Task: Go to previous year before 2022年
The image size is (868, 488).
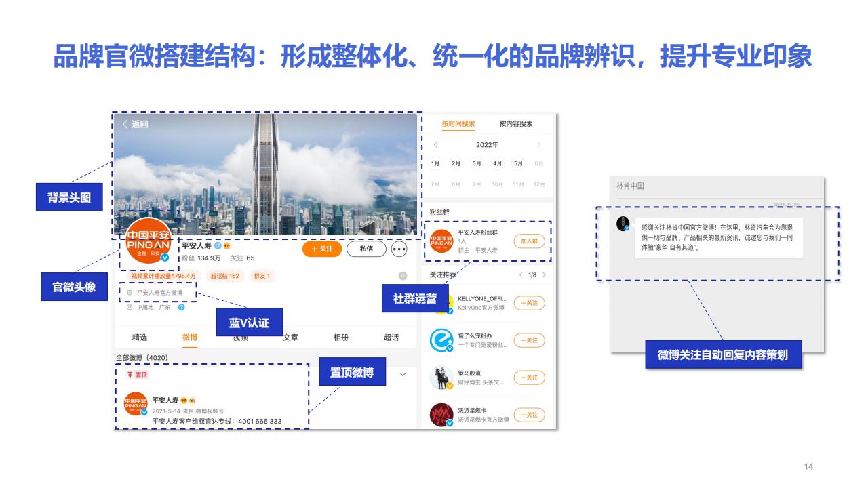Action: [x=435, y=145]
